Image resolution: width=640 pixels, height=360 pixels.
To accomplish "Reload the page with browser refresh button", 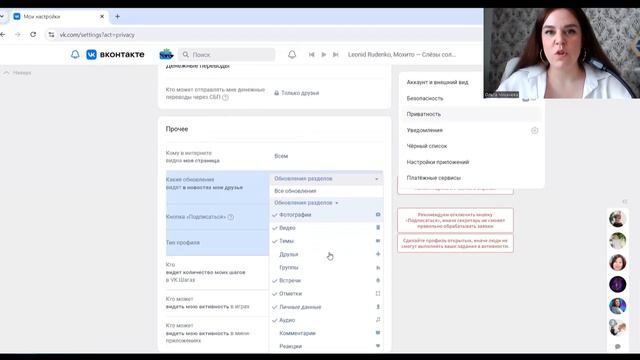I will [33, 35].
